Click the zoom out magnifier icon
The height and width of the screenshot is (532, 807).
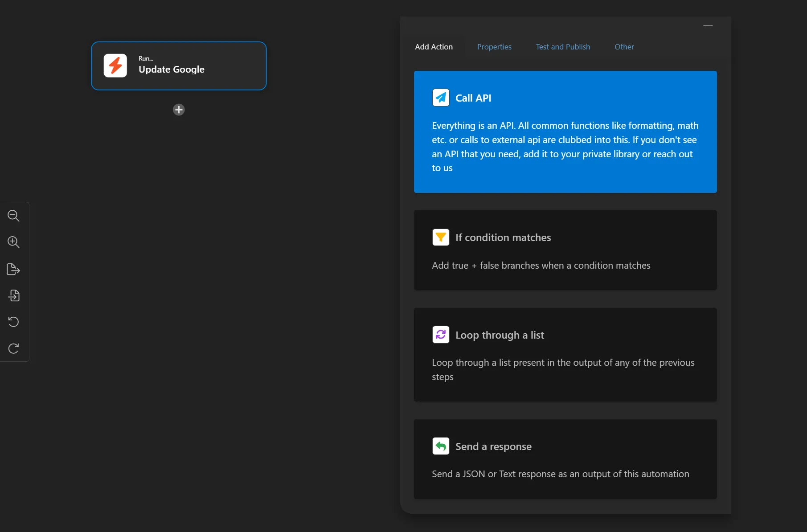coord(13,216)
